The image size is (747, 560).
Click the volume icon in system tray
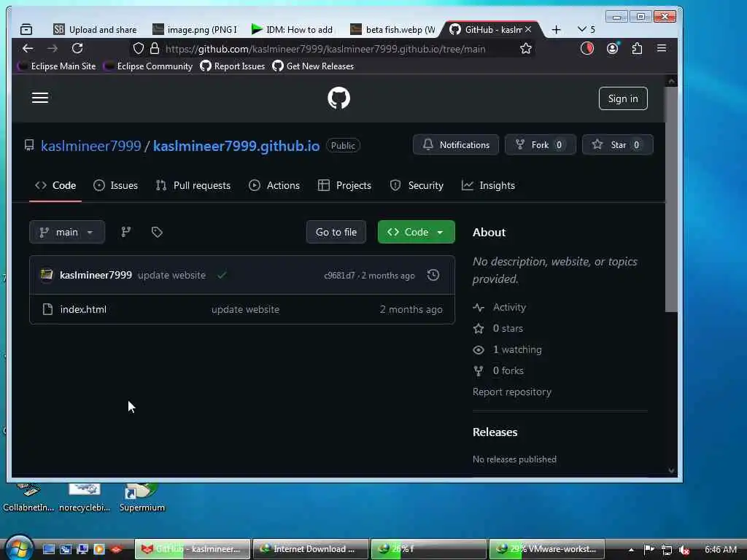click(x=684, y=550)
